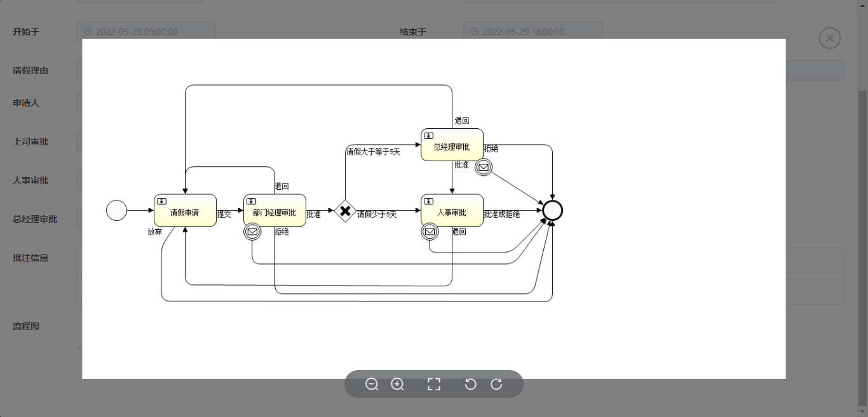
Task: Rotate the image clockwise
Action: pyautogui.click(x=496, y=384)
